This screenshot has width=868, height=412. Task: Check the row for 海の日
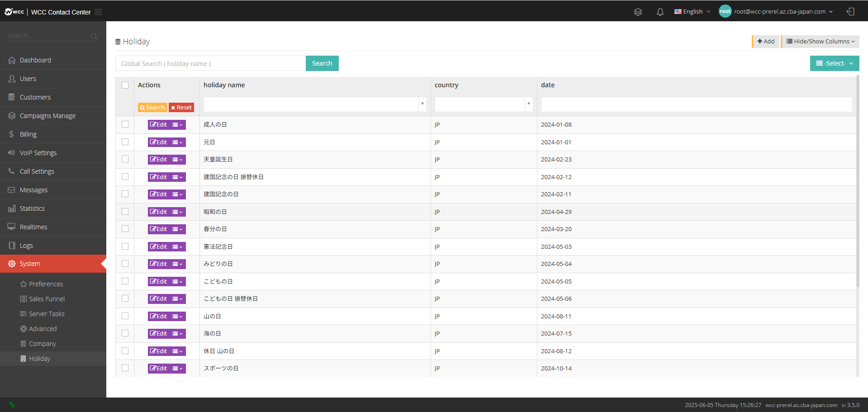click(x=125, y=333)
